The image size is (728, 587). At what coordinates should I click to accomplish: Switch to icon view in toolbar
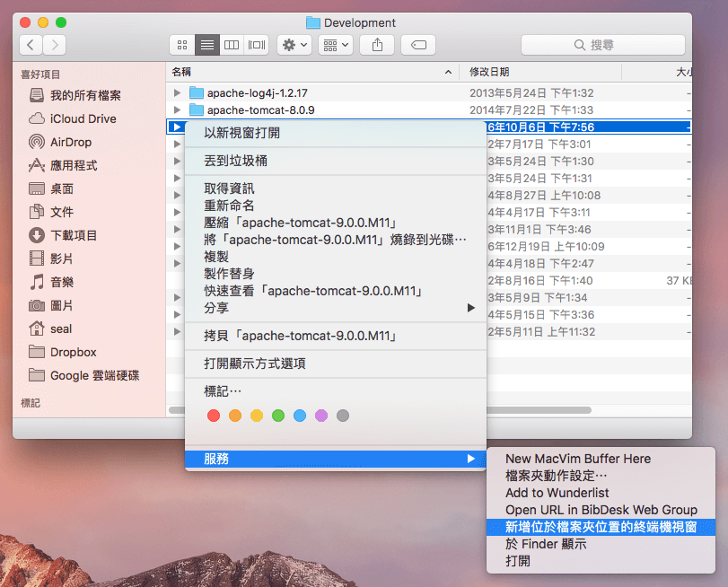point(182,44)
